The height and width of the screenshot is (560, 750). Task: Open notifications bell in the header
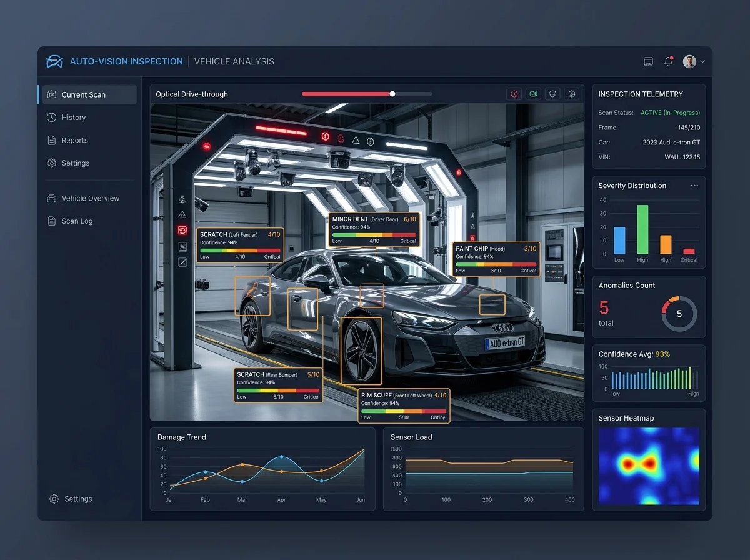point(669,61)
